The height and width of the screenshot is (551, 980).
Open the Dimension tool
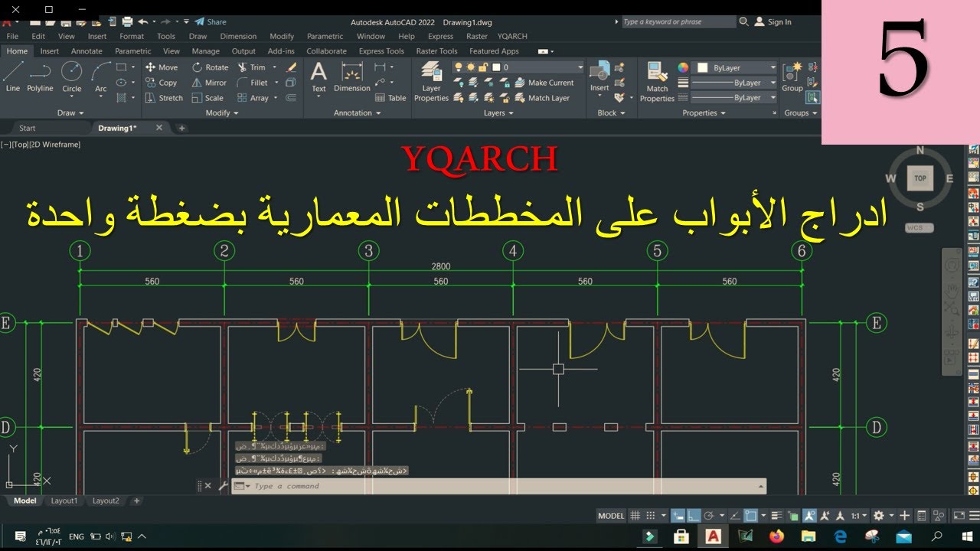(351, 77)
